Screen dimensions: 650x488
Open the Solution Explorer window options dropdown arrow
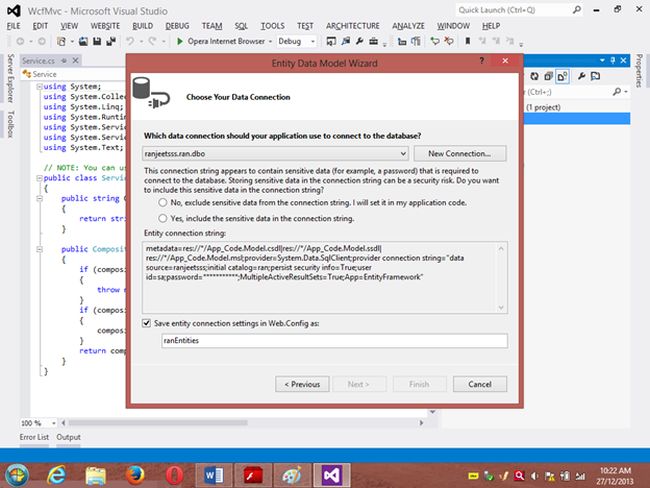[x=602, y=61]
